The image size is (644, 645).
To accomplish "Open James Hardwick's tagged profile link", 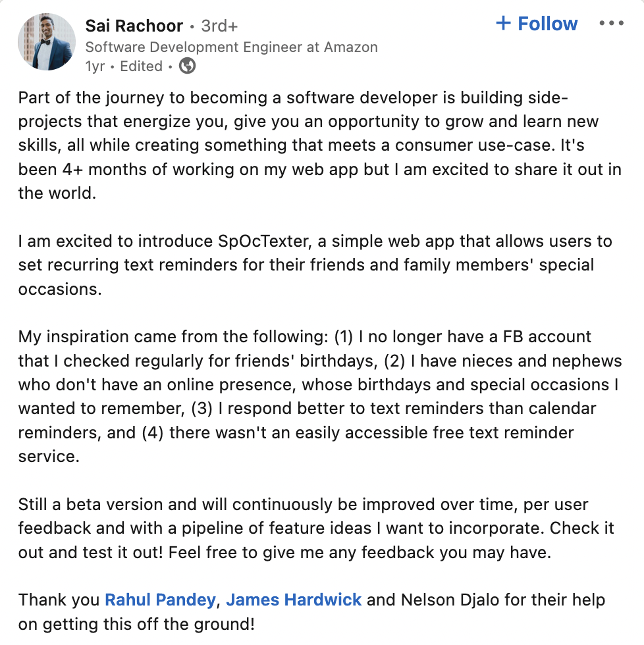I will click(x=294, y=600).
